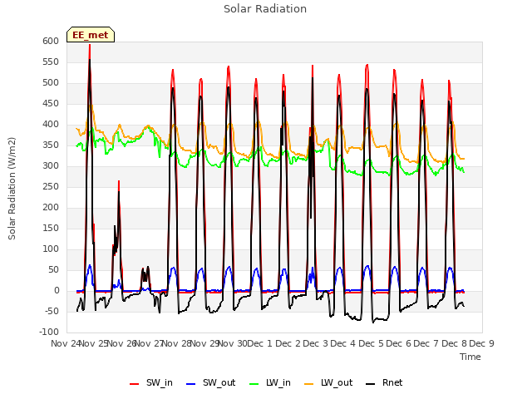Viewport: 532px width, 399px height.
Task: Click the -50 y-axis tick label
Action: [x=52, y=311]
